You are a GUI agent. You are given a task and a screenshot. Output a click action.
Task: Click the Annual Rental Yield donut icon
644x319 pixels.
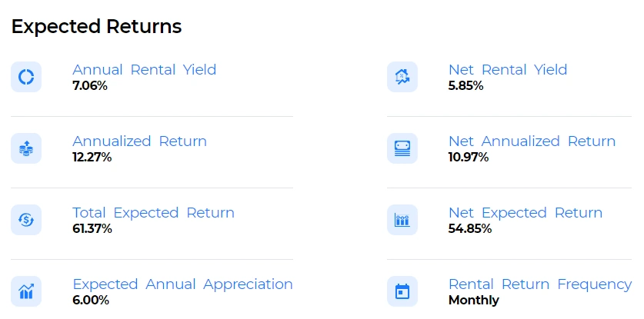point(26,77)
